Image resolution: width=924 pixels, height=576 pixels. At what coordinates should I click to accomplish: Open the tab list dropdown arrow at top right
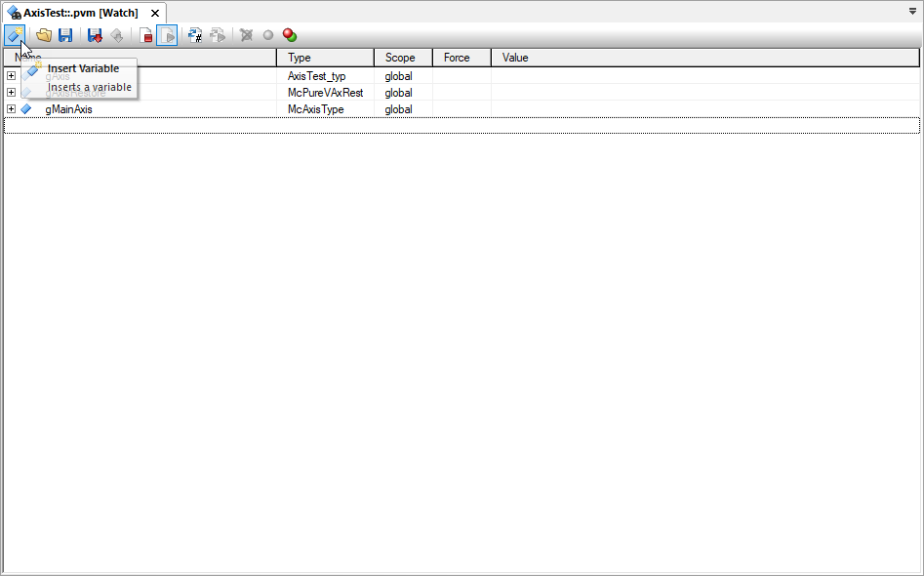coord(913,11)
